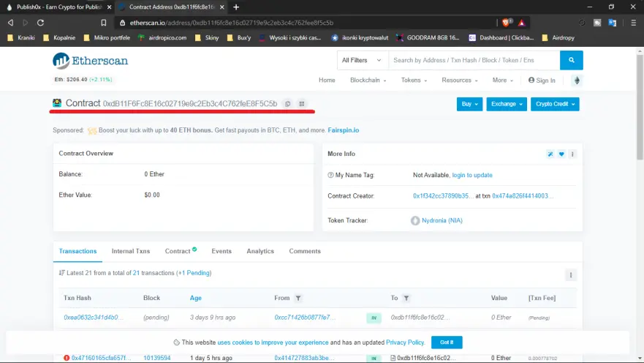Open the Crypto Credit dropdown
The width and height of the screenshot is (644, 363).
pyautogui.click(x=555, y=104)
